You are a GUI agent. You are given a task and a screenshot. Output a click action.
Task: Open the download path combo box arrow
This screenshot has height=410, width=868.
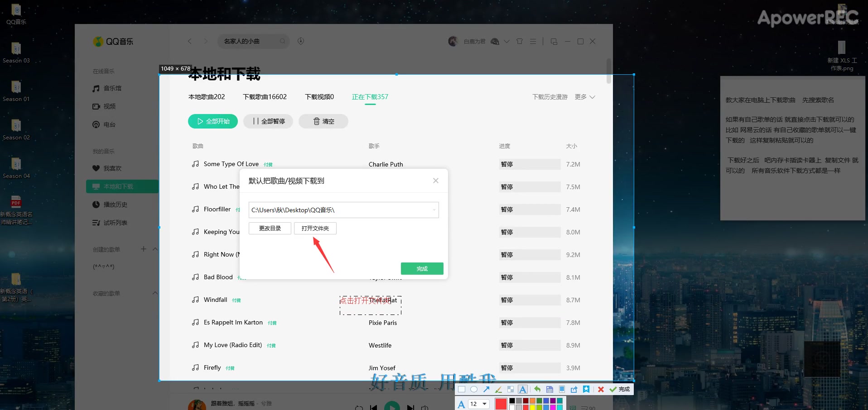pyautogui.click(x=434, y=210)
